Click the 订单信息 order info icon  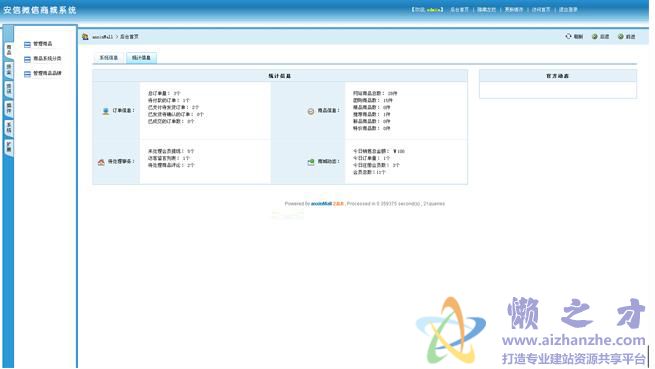coord(106,111)
